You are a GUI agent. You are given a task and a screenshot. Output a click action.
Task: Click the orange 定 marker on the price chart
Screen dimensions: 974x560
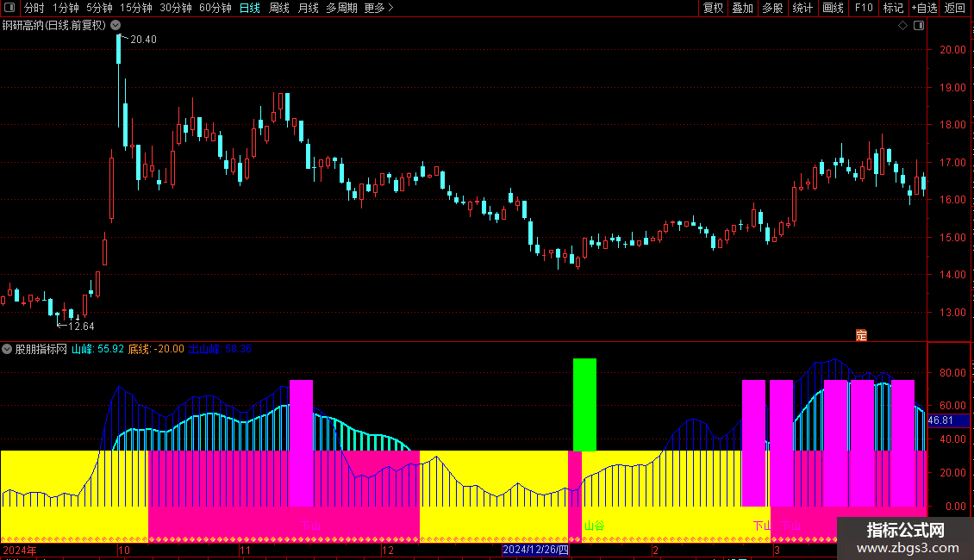pos(861,335)
